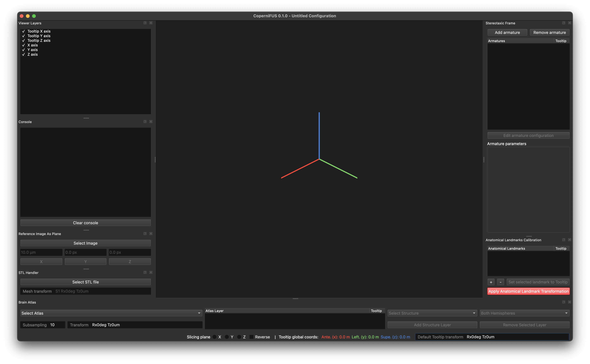Click the Tooltip header in Atlas Layer table
Screen dimensions: 590x364
tap(377, 311)
